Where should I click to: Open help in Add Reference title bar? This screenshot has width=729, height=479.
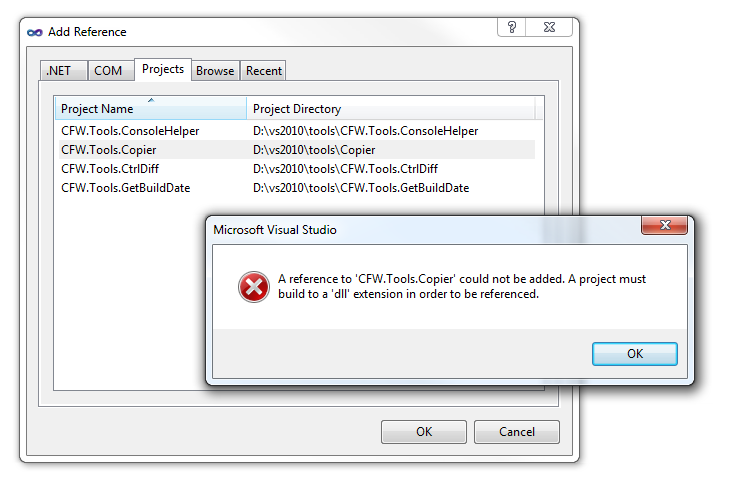pos(511,27)
